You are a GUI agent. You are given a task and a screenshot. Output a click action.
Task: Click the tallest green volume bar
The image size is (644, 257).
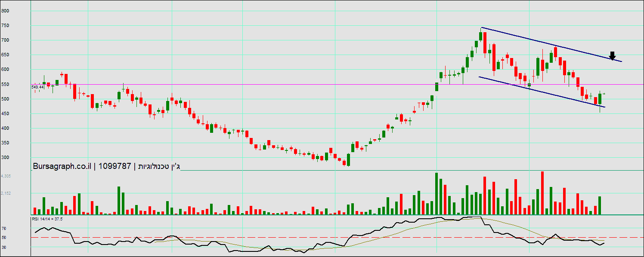pyautogui.click(x=436, y=193)
